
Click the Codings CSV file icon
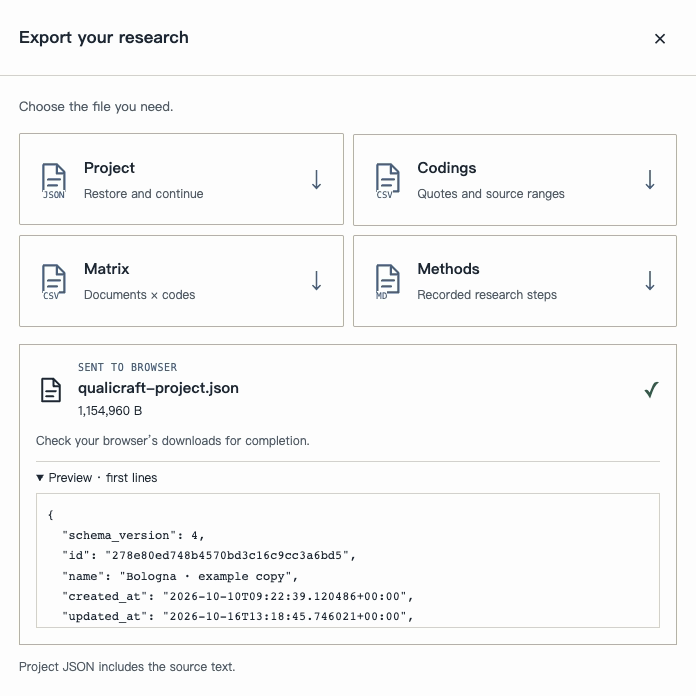pyautogui.click(x=388, y=181)
